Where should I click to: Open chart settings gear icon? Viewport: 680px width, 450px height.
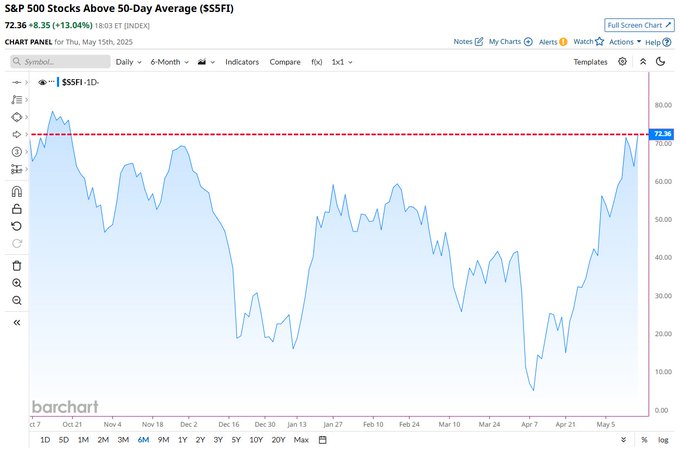pos(622,62)
